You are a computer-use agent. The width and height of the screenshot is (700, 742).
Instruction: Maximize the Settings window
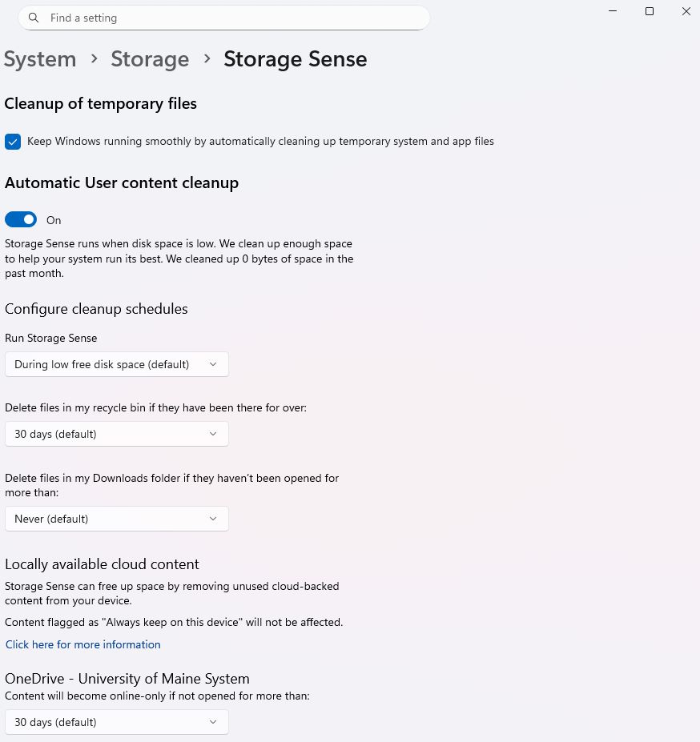pos(650,11)
